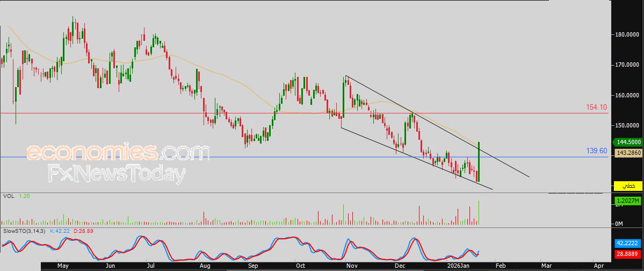Screen dimensions: 644x271
Task: Select the 143.2860 moving average price tag
Action: 627,153
